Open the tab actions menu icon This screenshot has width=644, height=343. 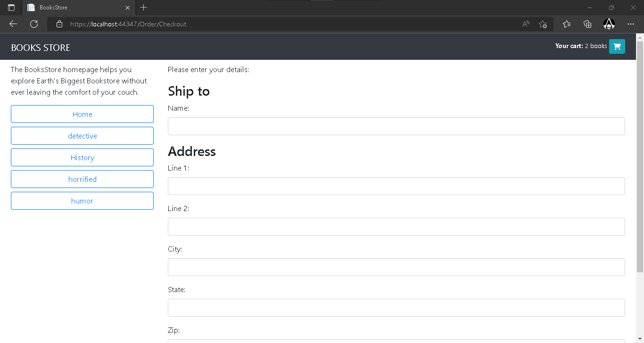[11, 8]
